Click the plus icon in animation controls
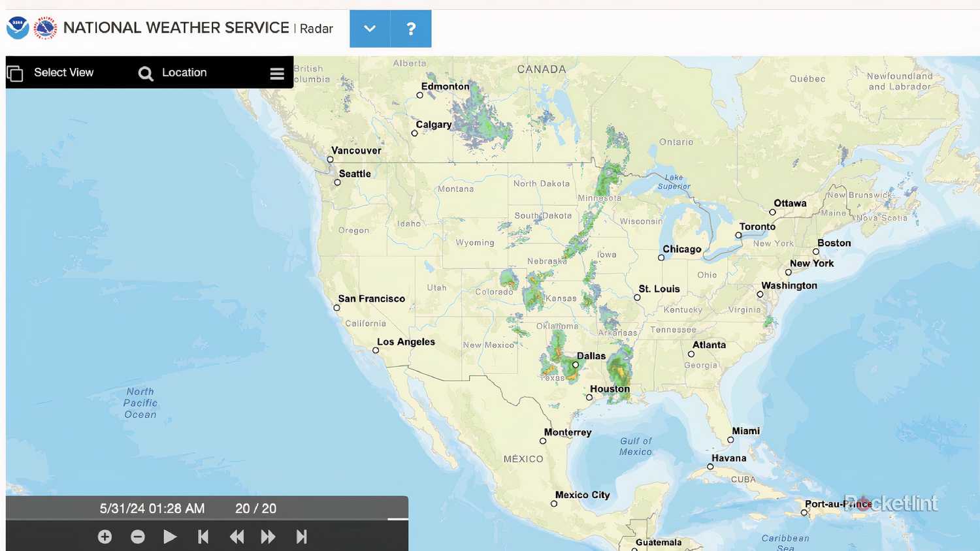The height and width of the screenshot is (551, 980). click(x=105, y=536)
